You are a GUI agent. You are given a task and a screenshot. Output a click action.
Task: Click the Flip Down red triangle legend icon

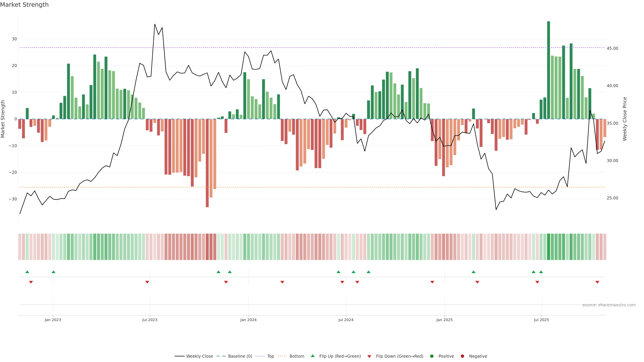(369, 356)
